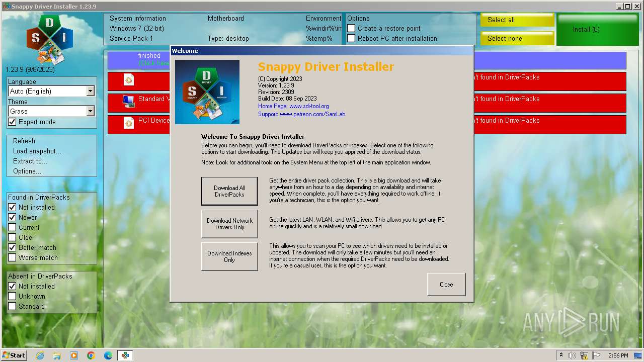Enable the Worse match checkbox

13,257
